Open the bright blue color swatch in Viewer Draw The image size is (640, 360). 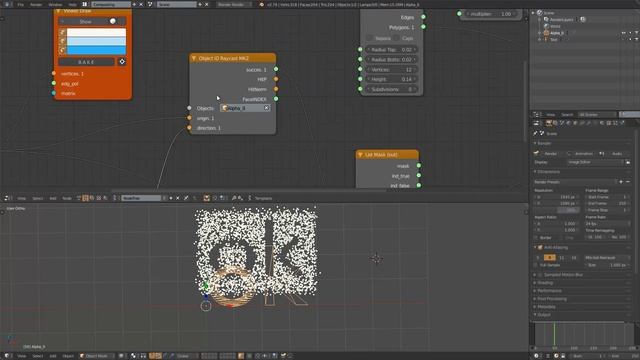[96, 50]
